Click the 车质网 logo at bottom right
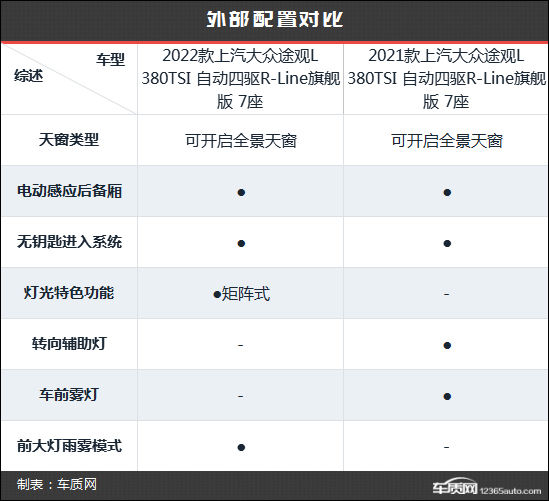 click(454, 487)
